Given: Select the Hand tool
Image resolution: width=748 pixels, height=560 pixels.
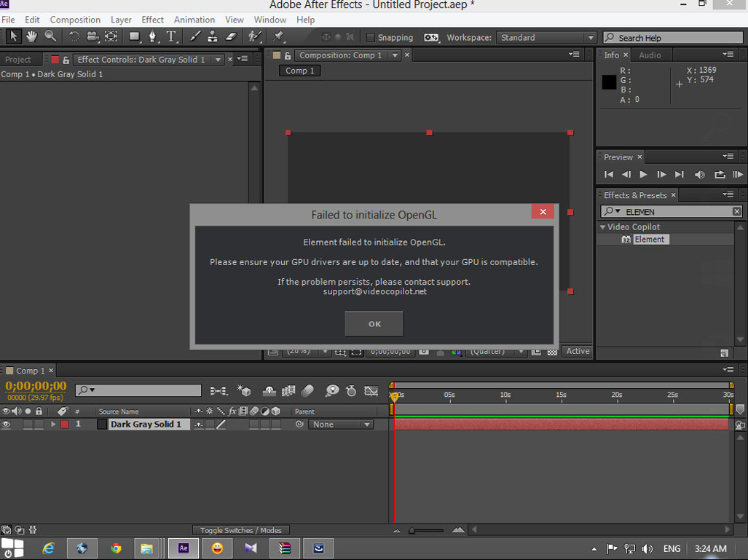Looking at the screenshot, I should [x=31, y=36].
